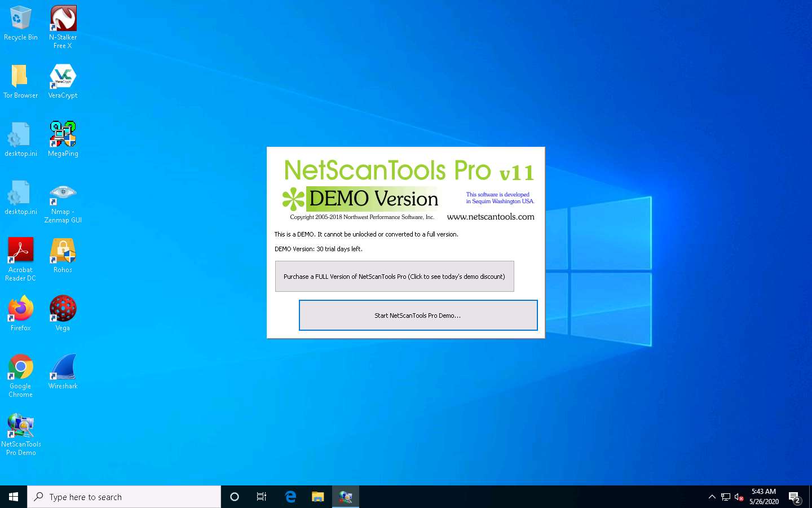
Task: Select the VeraCrypt desktop shortcut
Action: coord(63,81)
